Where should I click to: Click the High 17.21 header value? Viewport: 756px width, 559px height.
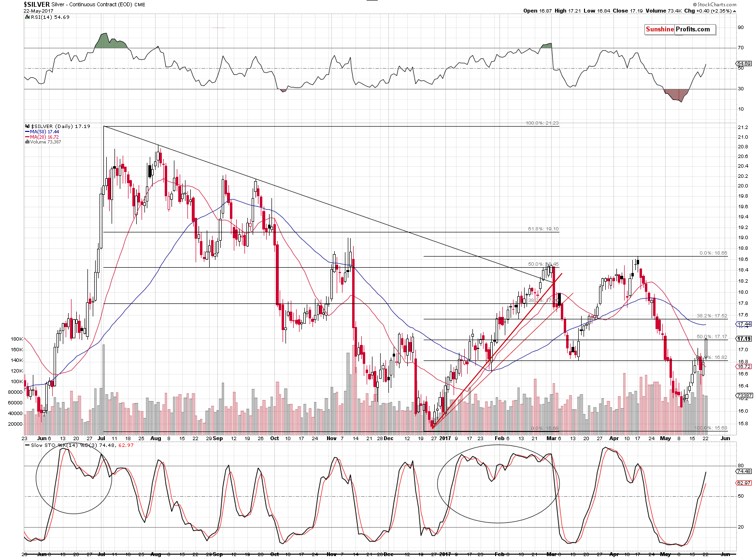pyautogui.click(x=568, y=11)
